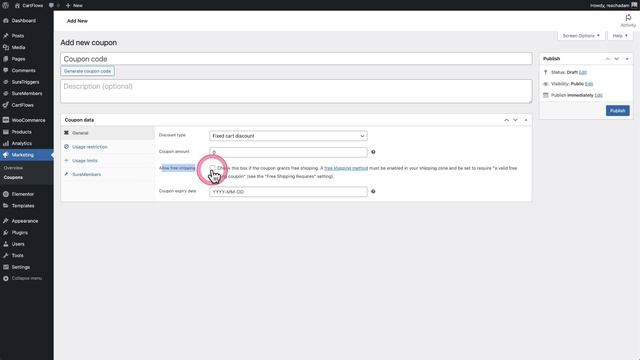
Task: Open Analytics sidebar item
Action: point(22,143)
